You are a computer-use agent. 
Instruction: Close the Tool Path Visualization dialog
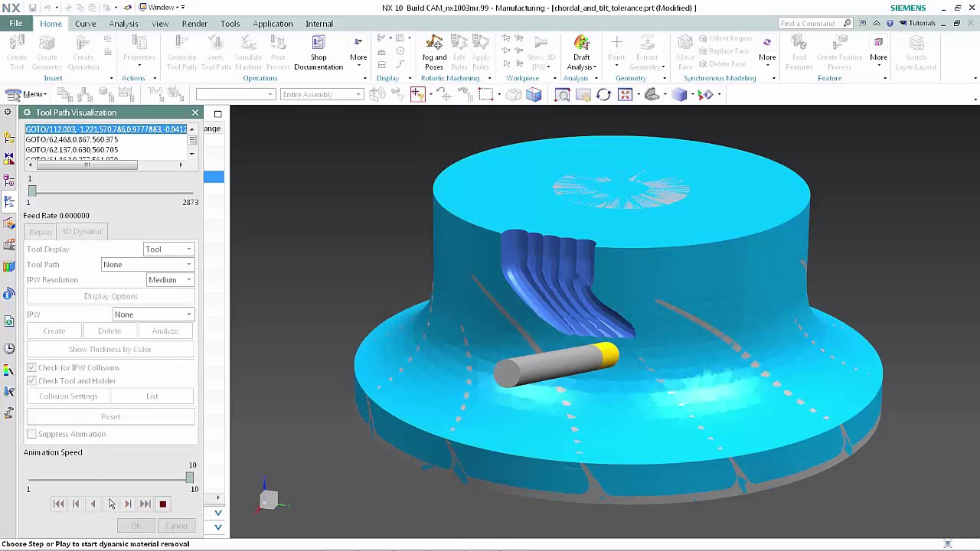(x=195, y=112)
